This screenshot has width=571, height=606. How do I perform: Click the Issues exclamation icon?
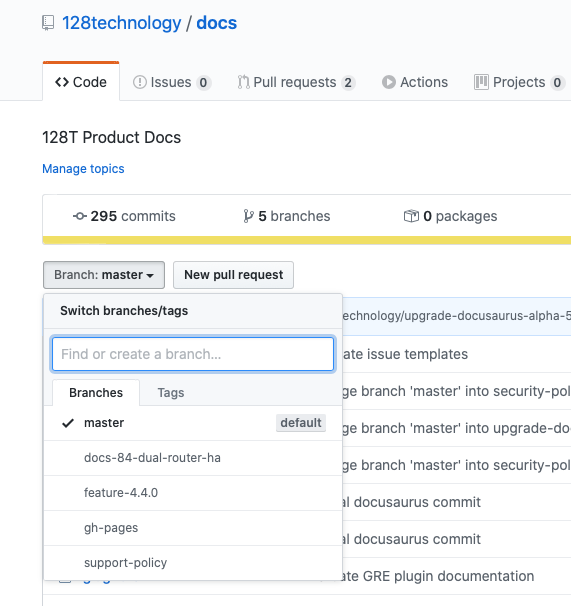[140, 82]
